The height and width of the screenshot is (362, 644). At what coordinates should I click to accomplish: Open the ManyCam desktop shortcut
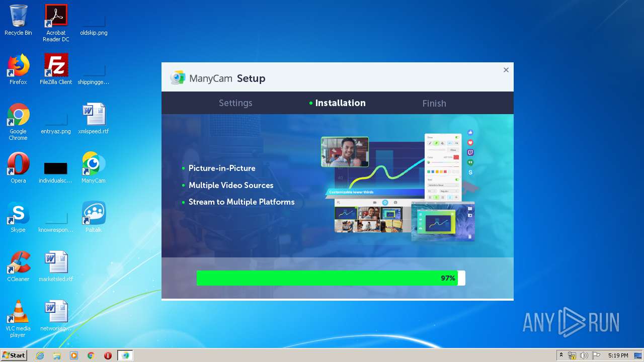coord(94,168)
